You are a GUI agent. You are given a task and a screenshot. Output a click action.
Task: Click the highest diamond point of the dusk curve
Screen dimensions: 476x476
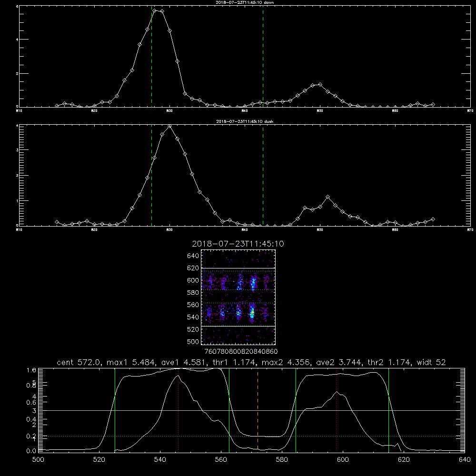pyautogui.click(x=169, y=126)
